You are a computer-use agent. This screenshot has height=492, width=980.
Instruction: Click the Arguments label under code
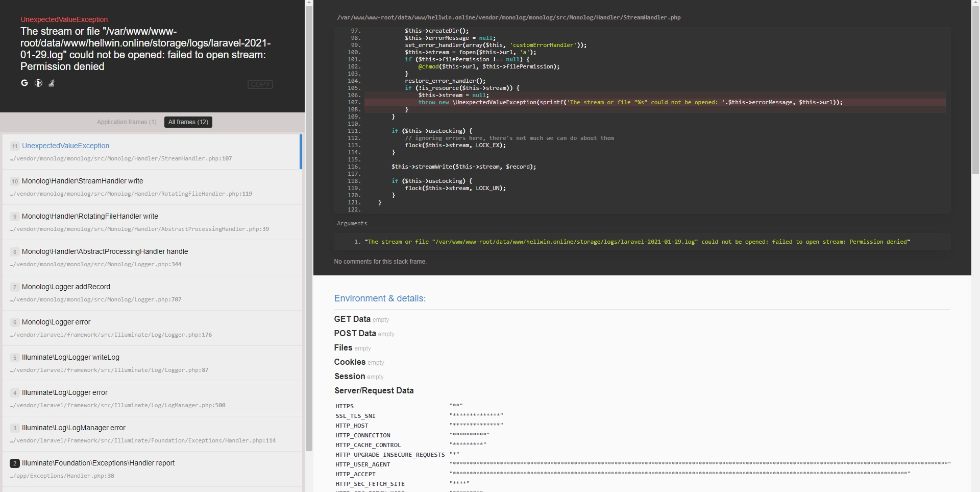pos(352,223)
